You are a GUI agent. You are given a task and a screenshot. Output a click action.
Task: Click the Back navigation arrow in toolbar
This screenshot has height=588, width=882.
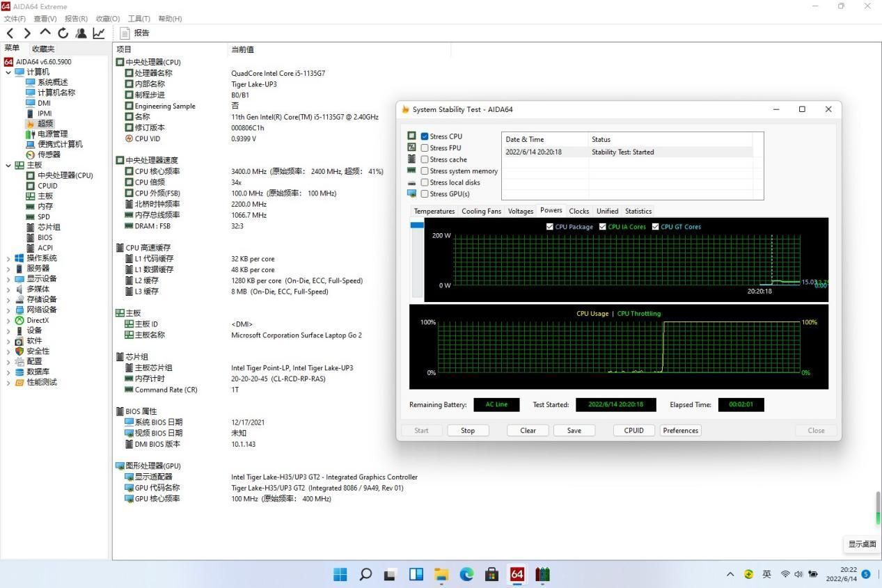[10, 33]
